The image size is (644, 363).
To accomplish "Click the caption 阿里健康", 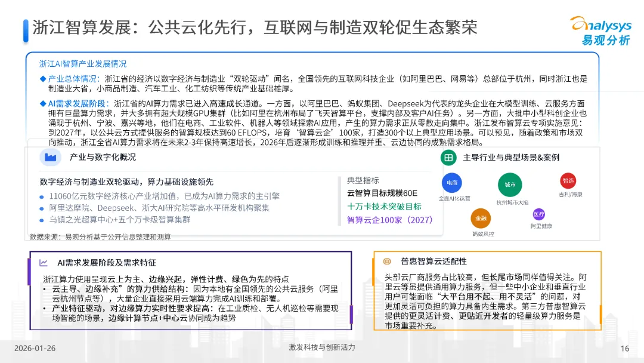I will (541, 226).
